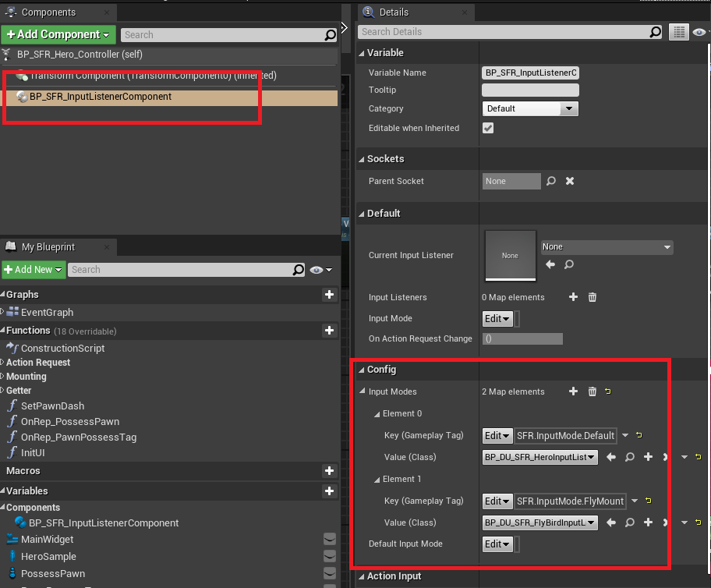The width and height of the screenshot is (711, 588).
Task: Open the property matrix grid icon in Details
Action: click(679, 32)
